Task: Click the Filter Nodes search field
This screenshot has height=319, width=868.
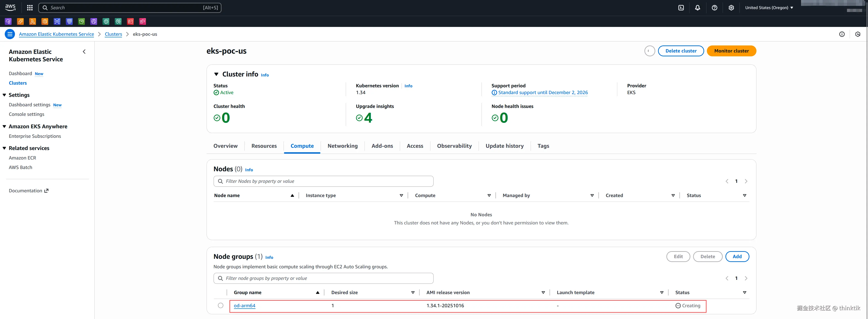Action: 324,181
